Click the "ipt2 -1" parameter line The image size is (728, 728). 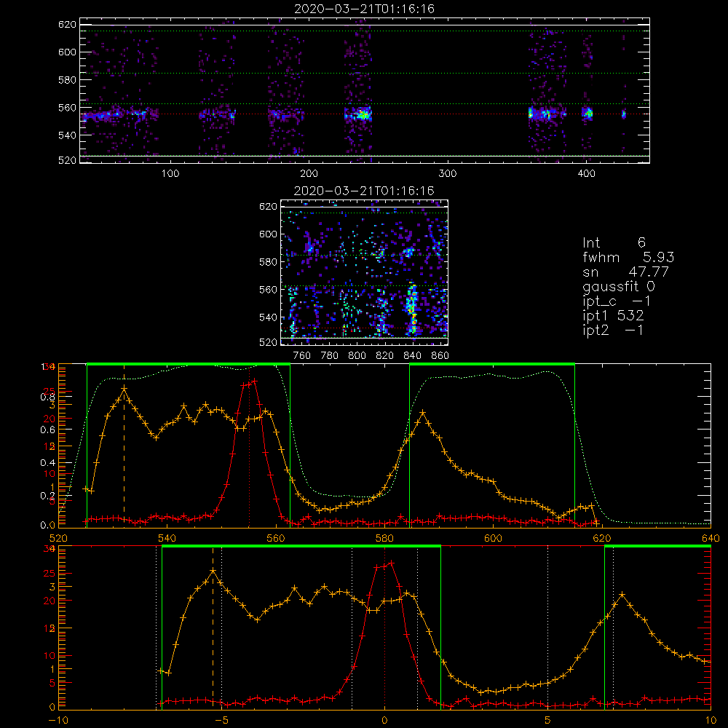pos(613,331)
